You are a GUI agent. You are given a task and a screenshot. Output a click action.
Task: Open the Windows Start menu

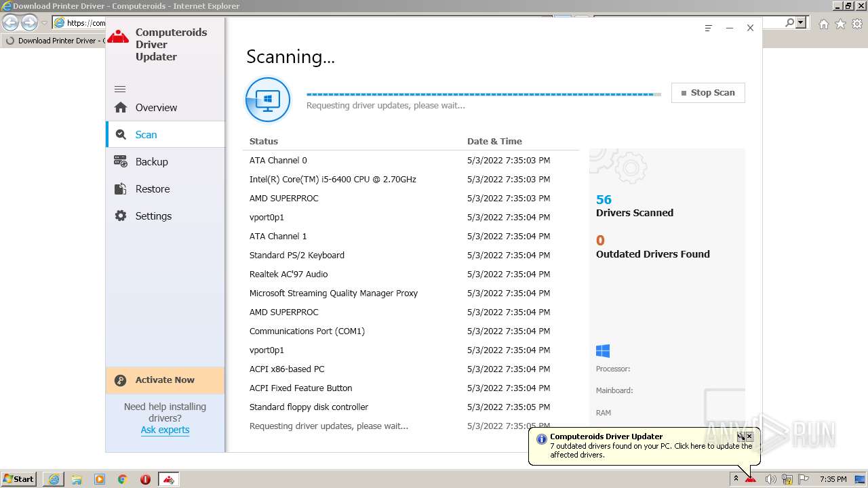click(19, 479)
